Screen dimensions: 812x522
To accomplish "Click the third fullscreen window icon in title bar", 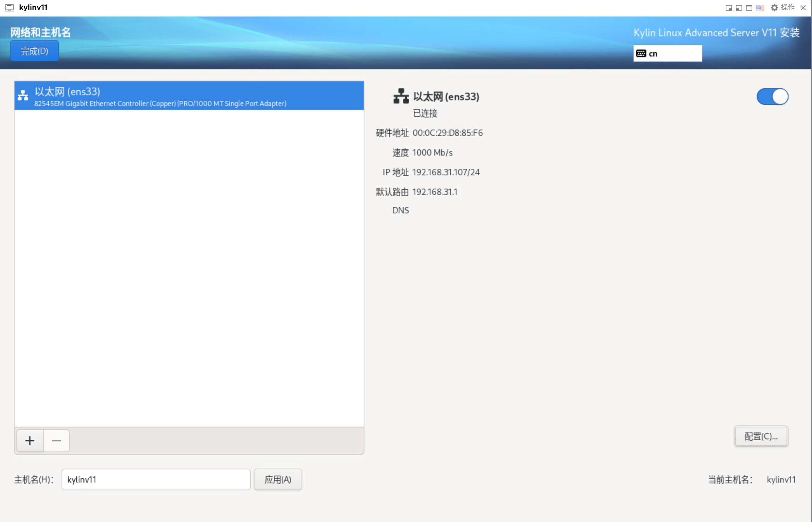I will point(749,8).
